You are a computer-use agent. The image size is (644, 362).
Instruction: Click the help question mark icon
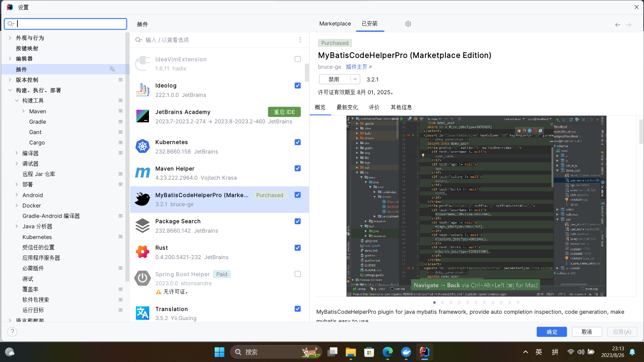12,332
